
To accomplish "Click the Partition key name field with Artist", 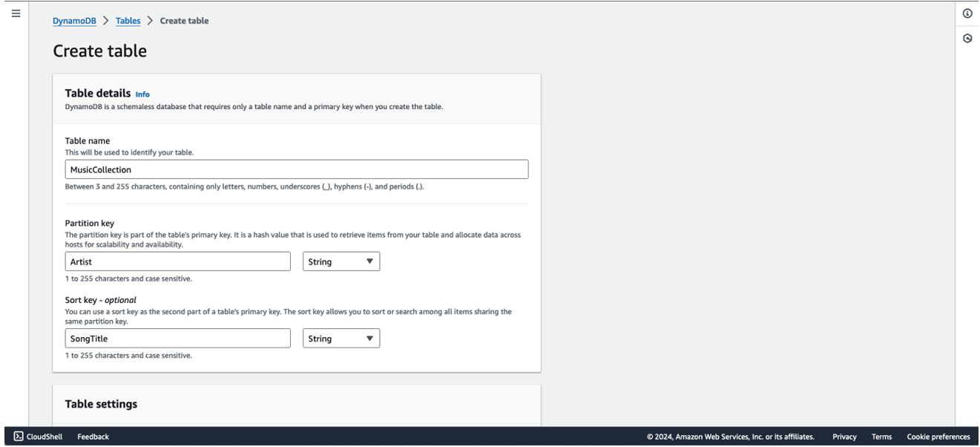I will click(178, 261).
